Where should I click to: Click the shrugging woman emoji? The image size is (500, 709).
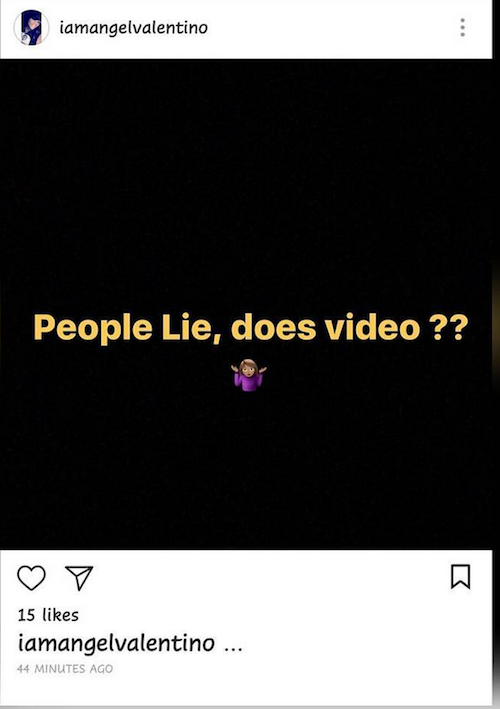249,375
